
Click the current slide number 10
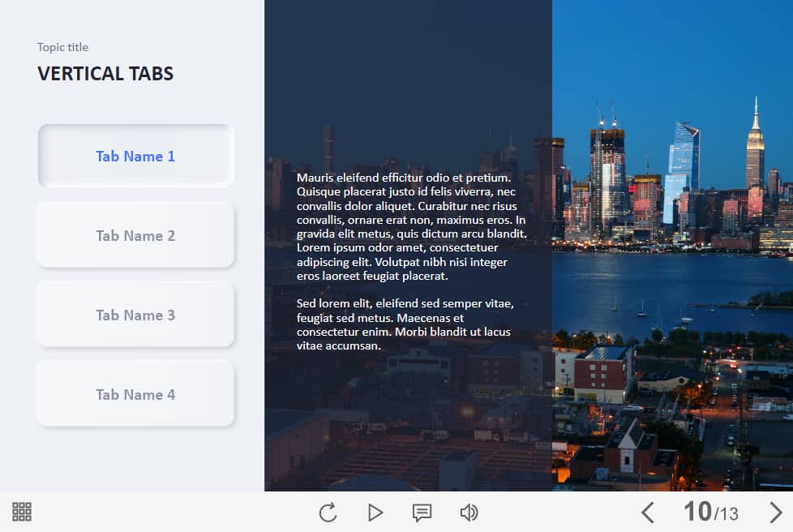[x=697, y=512]
